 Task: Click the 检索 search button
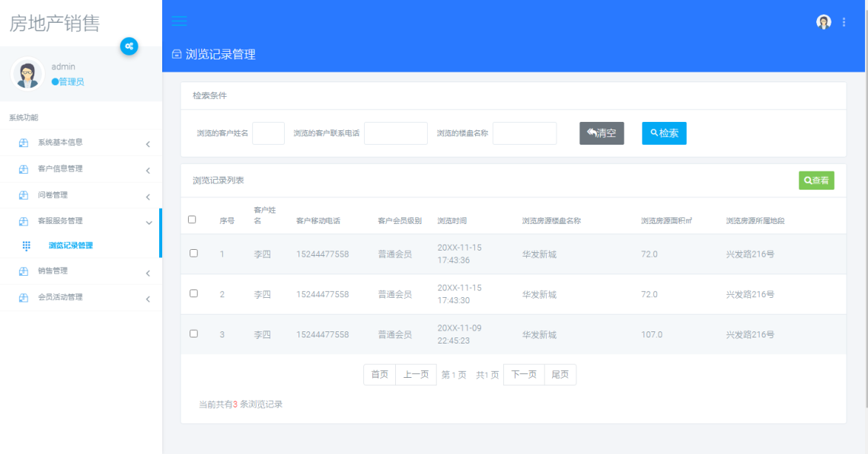click(663, 133)
